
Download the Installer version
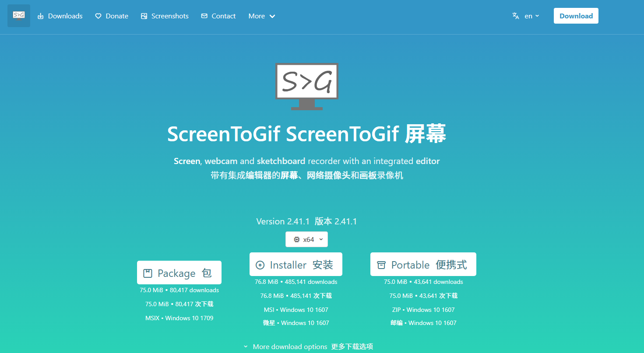296,265
